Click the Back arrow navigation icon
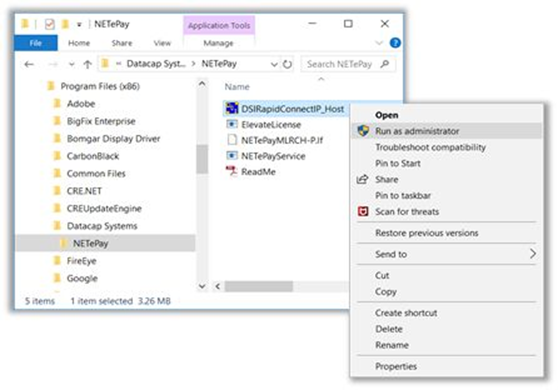The width and height of the screenshot is (558, 390). 29,64
